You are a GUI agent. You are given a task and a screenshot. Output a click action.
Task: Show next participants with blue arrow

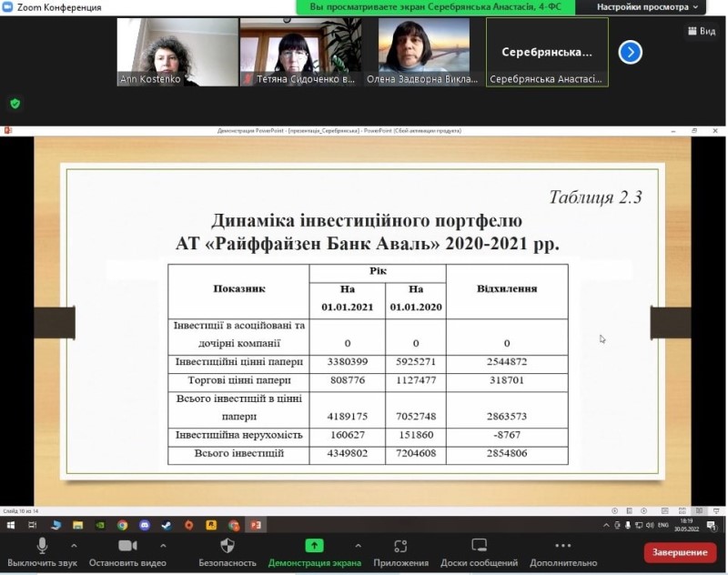[x=630, y=53]
